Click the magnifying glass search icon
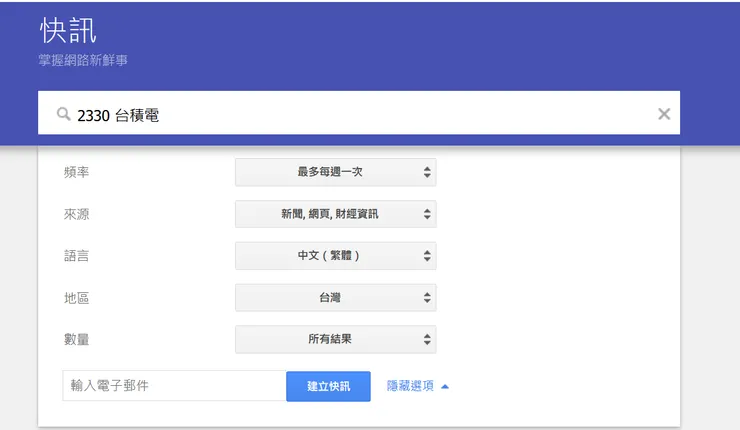 point(63,114)
